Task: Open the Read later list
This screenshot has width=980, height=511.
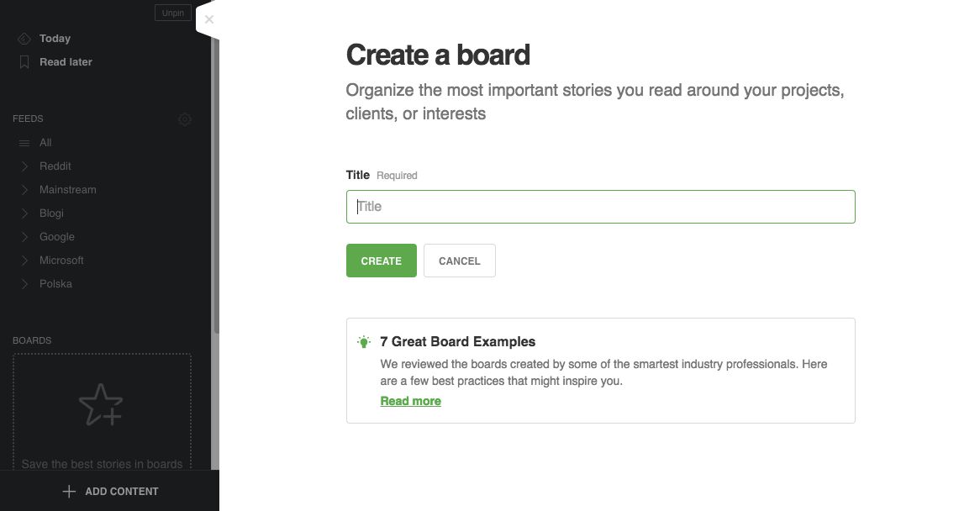Action: tap(66, 62)
